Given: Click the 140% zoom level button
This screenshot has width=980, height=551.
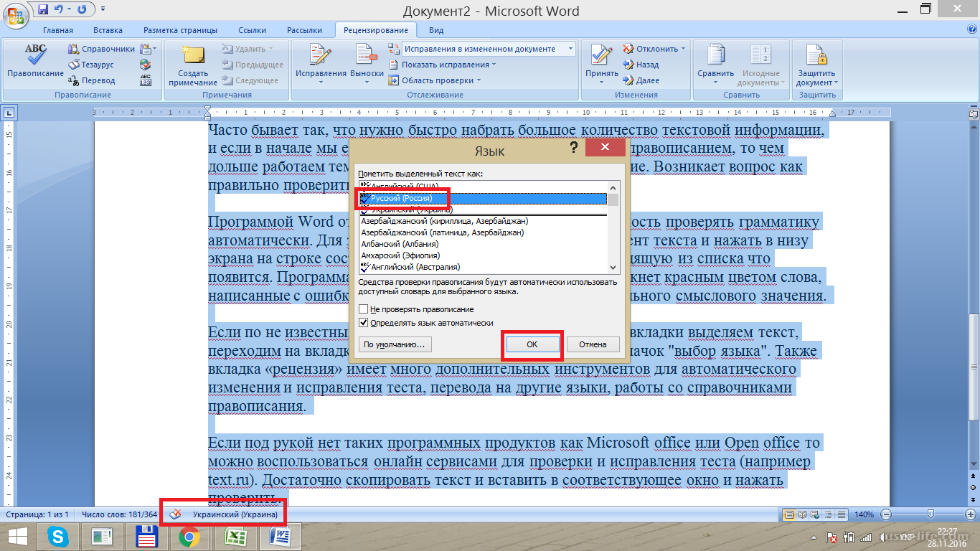Looking at the screenshot, I should (864, 514).
